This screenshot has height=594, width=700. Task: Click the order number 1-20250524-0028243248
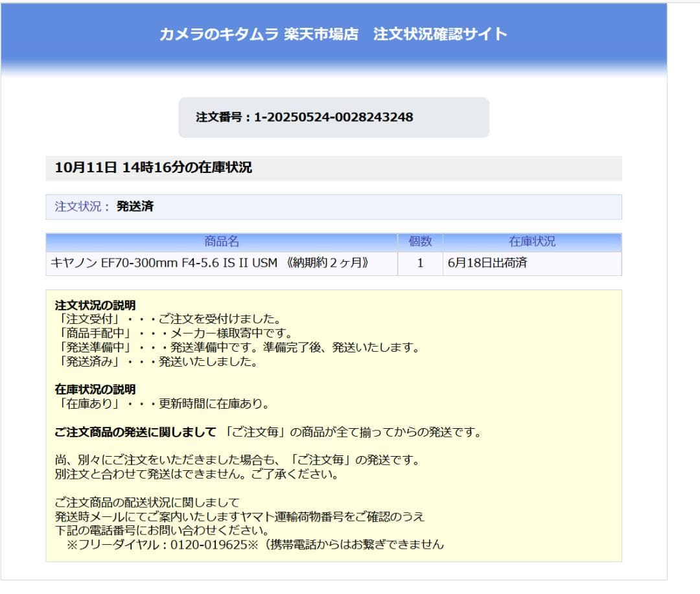pos(333,117)
